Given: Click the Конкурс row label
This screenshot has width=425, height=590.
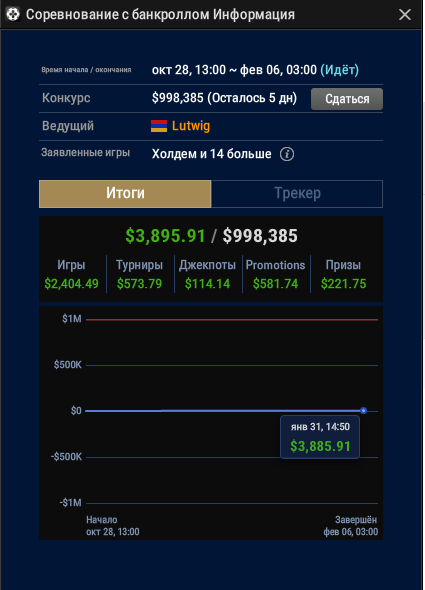Looking at the screenshot, I should (66, 98).
